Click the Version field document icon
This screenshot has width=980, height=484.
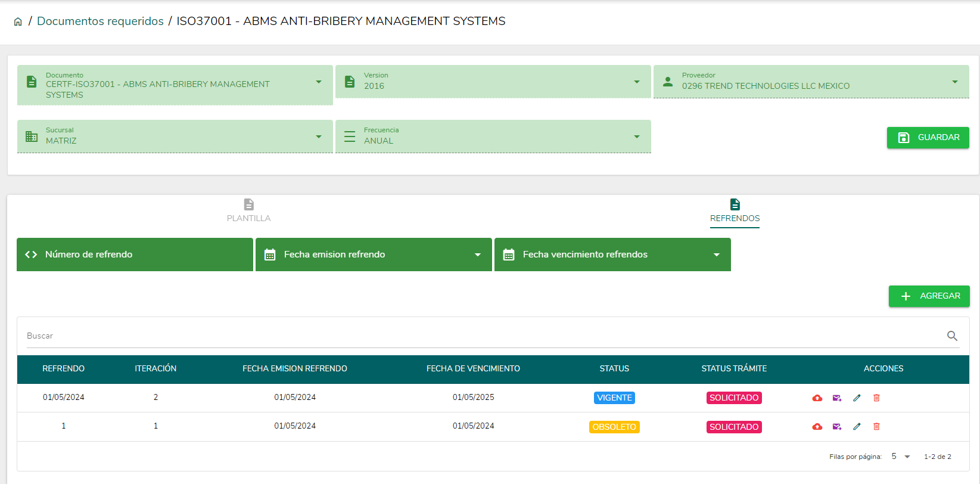click(350, 82)
